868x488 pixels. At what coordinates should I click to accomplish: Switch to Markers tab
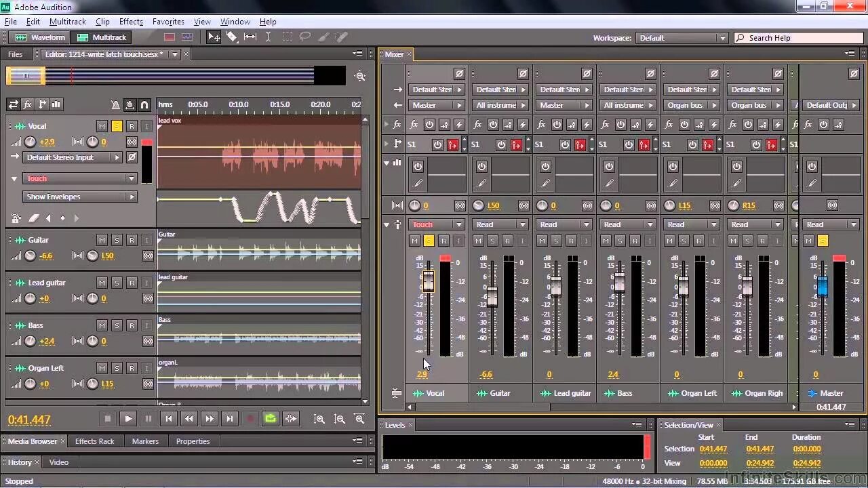(x=145, y=441)
